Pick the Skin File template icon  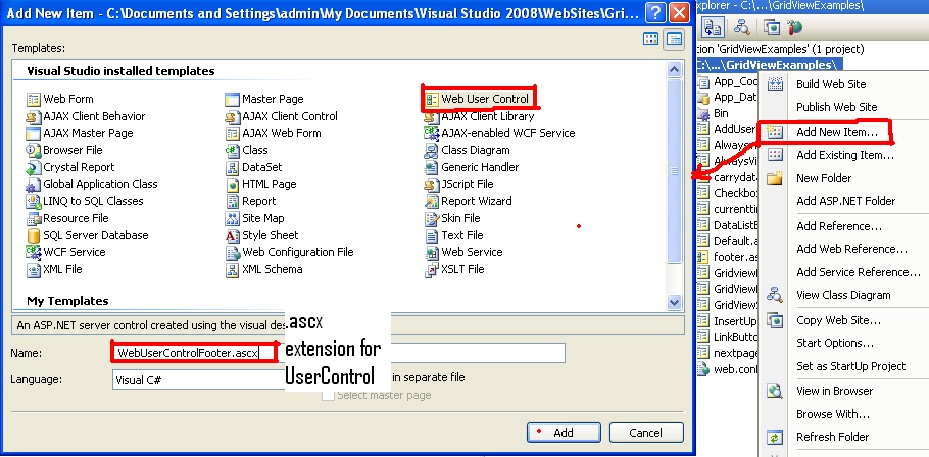[x=432, y=218]
